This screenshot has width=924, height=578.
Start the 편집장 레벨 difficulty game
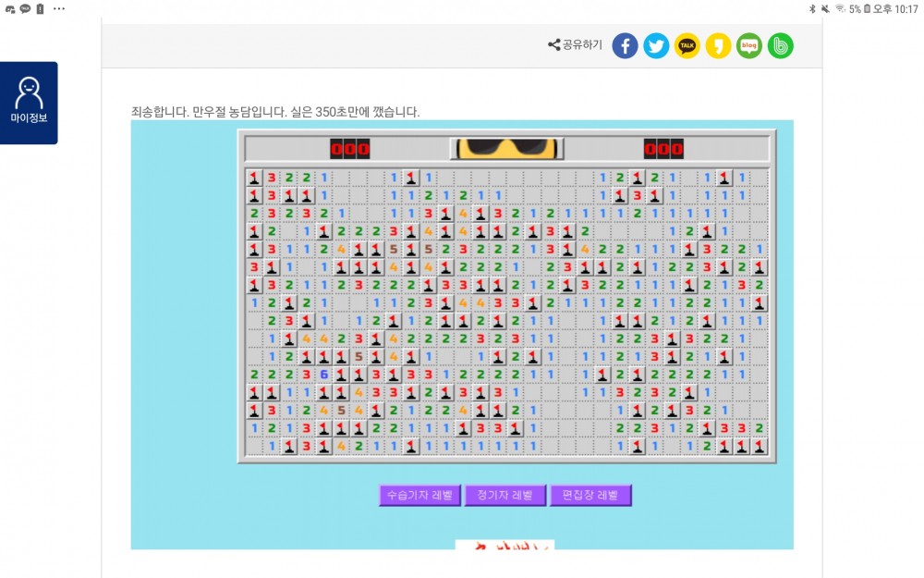(x=590, y=496)
